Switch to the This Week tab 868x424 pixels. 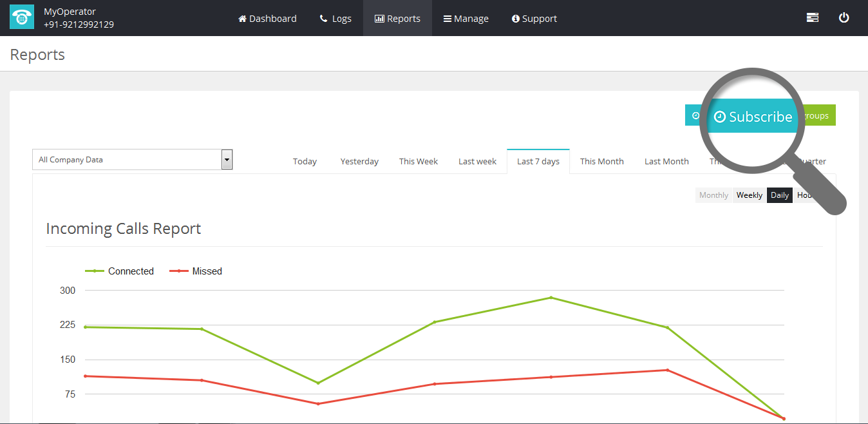click(418, 162)
